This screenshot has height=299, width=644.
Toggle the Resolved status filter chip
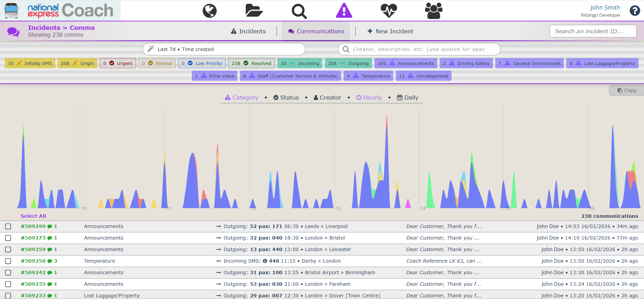point(252,63)
